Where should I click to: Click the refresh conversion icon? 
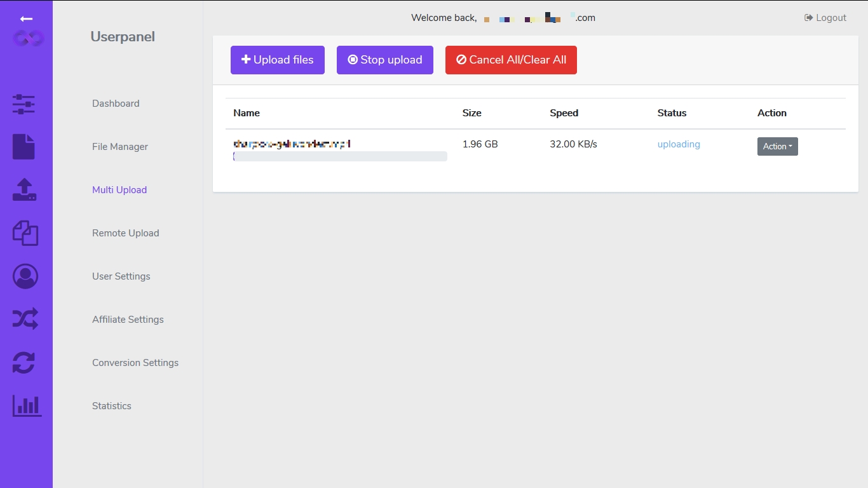(x=24, y=363)
